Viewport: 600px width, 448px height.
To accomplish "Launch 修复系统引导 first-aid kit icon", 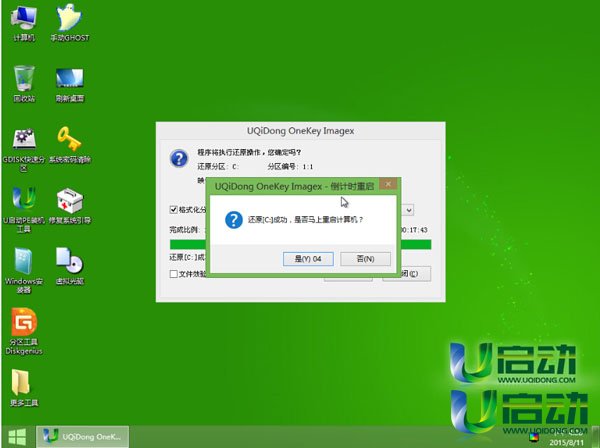I will [70, 206].
